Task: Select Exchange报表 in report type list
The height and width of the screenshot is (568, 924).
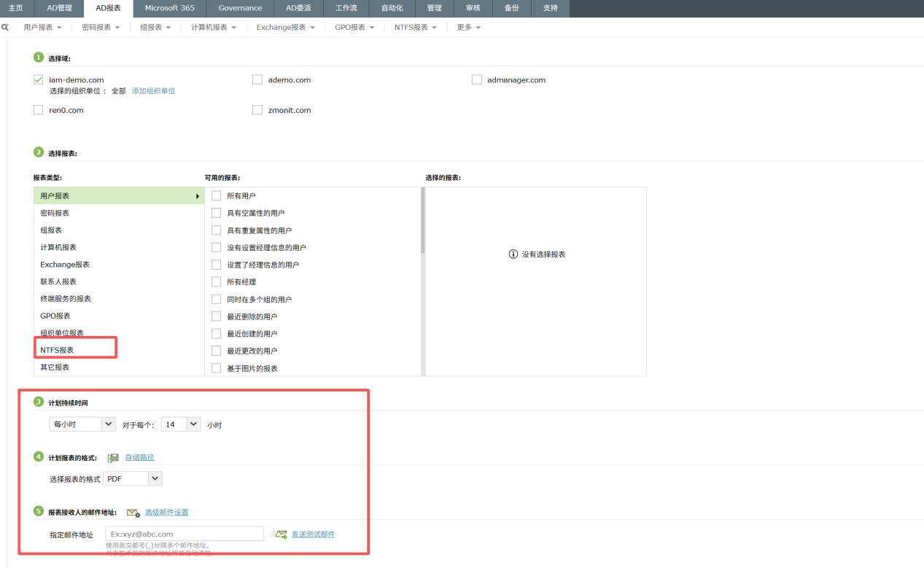Action: pos(119,265)
